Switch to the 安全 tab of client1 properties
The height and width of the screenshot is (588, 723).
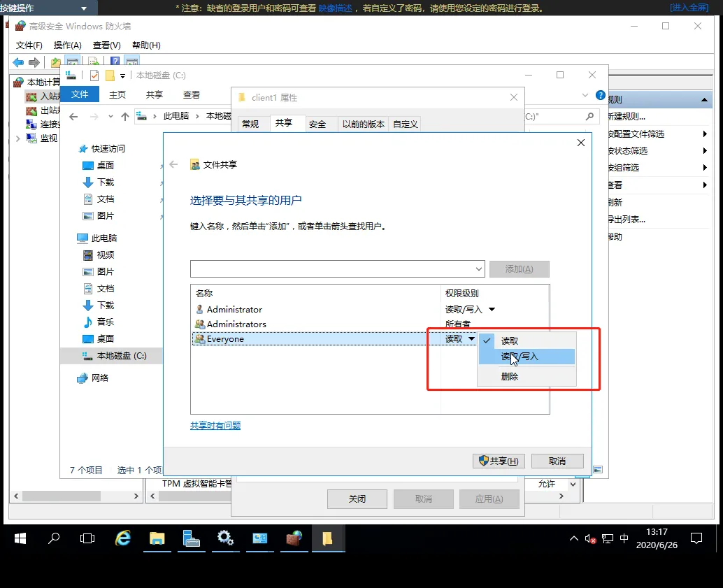pyautogui.click(x=319, y=124)
